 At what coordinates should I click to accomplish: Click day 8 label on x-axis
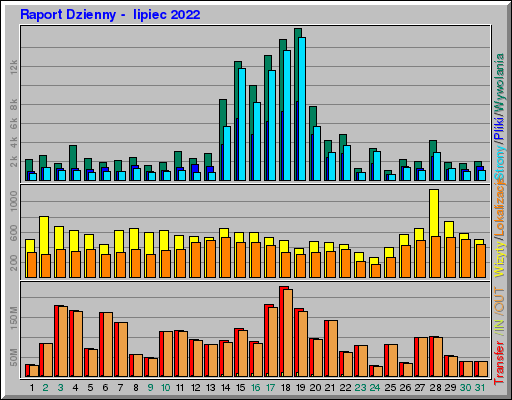(136, 388)
